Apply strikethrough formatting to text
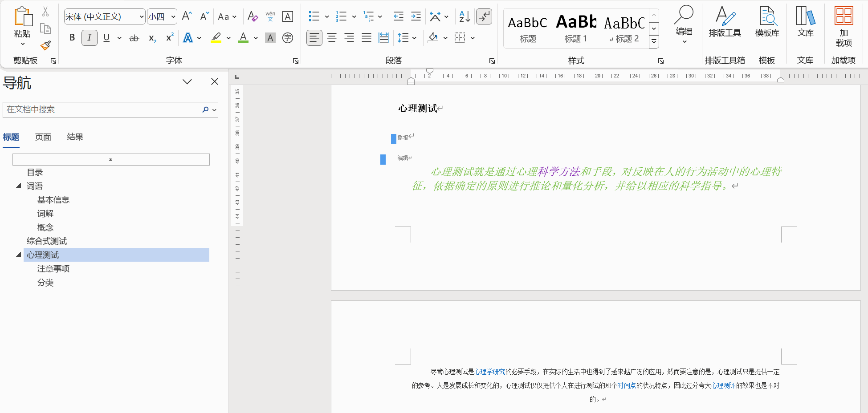Screen dimensions: 868x413 click(x=134, y=38)
